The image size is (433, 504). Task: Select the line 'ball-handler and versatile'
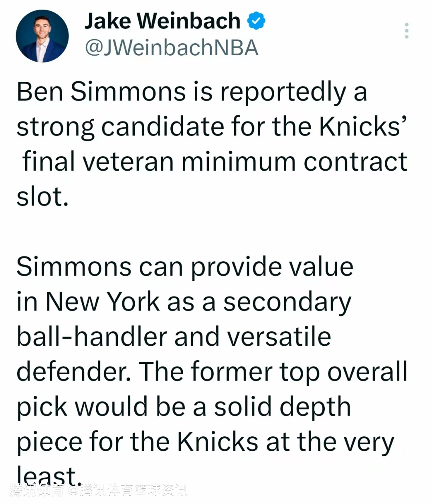(x=174, y=337)
